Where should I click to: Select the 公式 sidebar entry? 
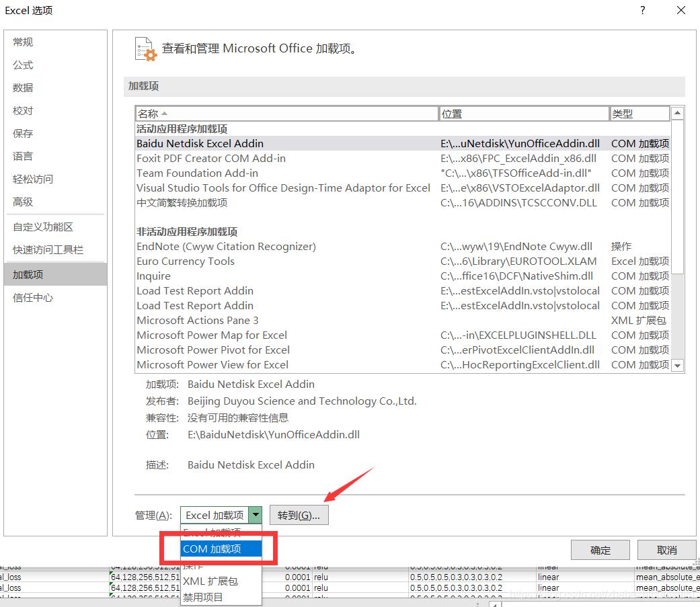(25, 65)
